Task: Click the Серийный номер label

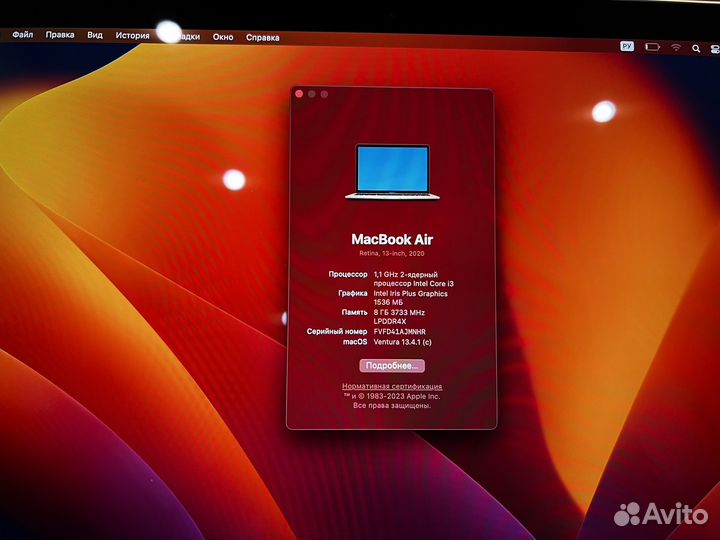Action: click(x=337, y=331)
